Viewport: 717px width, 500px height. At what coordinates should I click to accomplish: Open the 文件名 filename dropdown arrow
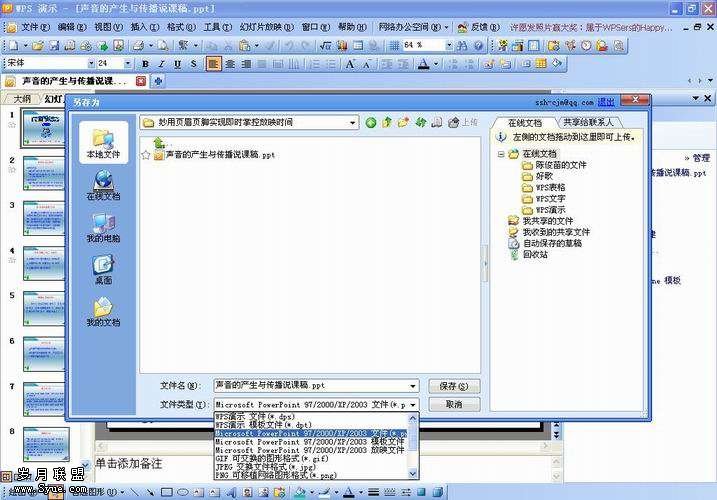click(x=412, y=386)
